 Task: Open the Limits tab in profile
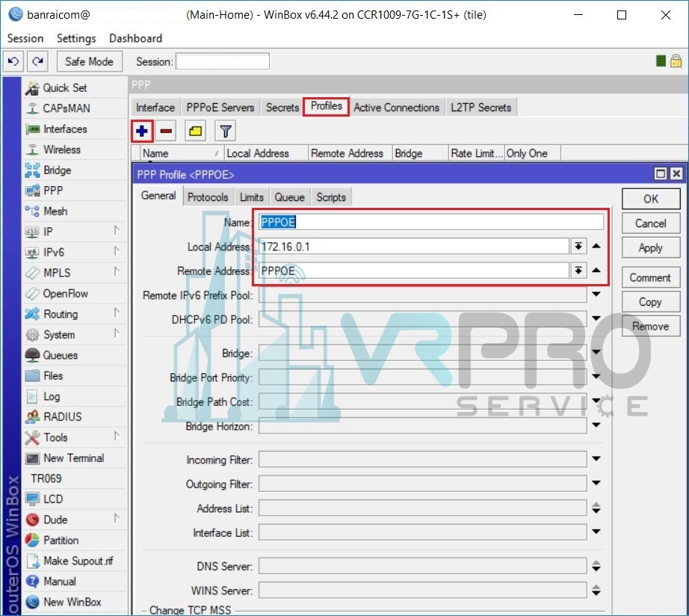pos(252,197)
